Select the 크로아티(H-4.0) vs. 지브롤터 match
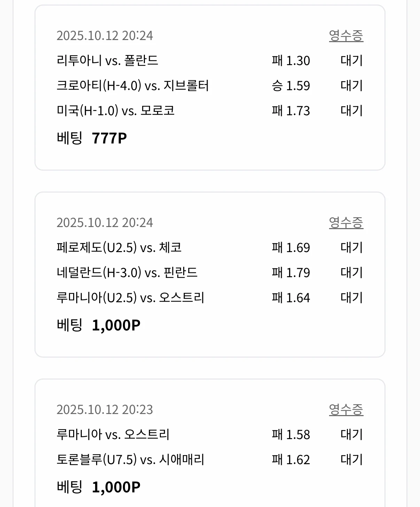The height and width of the screenshot is (507, 420). click(133, 86)
